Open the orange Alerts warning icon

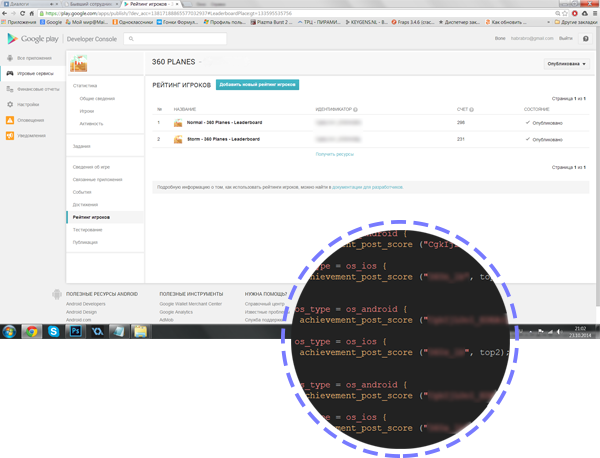point(10,120)
